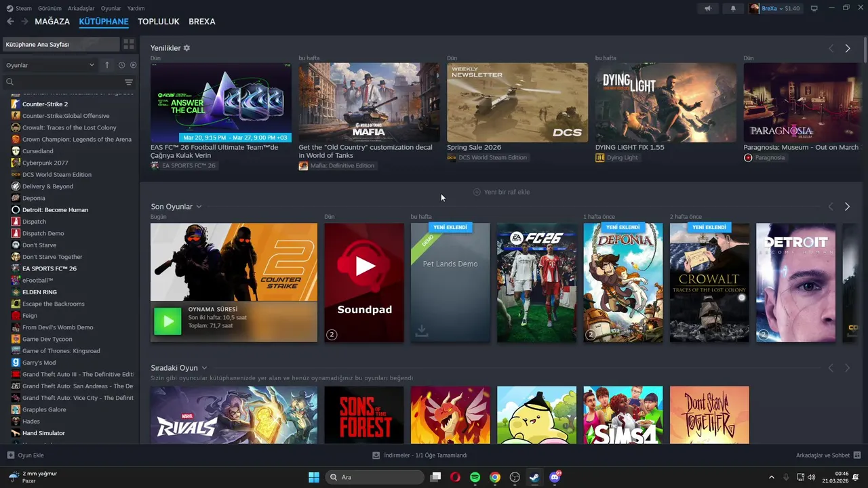Image resolution: width=868 pixels, height=488 pixels.
Task: Open the Görünüm menu
Action: [x=50, y=8]
